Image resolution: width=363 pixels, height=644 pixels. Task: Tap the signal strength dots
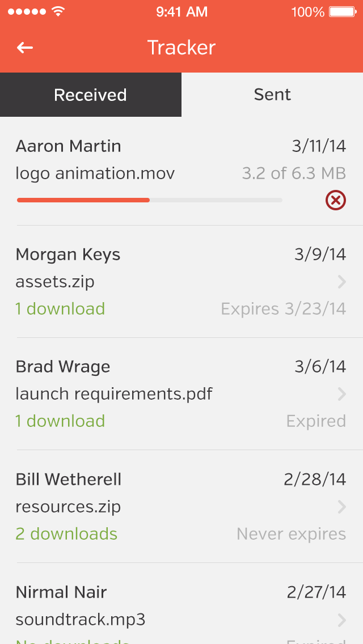(x=27, y=11)
